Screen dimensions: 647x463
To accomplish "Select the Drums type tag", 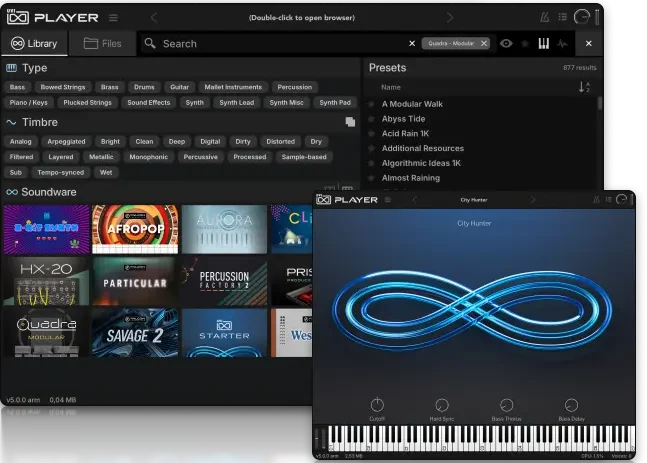I will [x=144, y=87].
